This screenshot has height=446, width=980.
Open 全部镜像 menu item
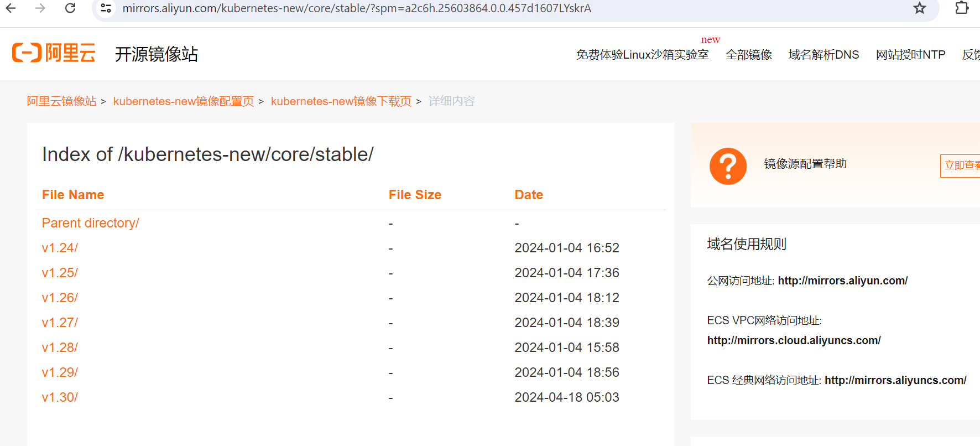[749, 55]
